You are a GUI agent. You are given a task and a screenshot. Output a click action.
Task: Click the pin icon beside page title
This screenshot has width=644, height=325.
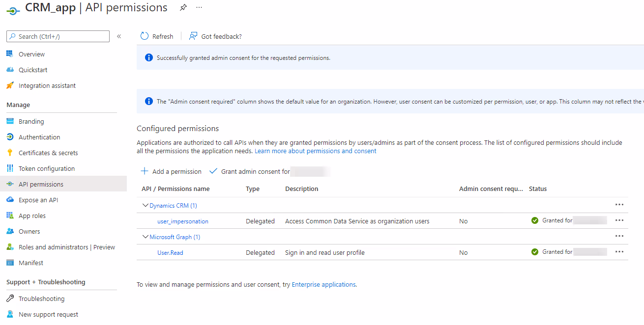coord(183,8)
